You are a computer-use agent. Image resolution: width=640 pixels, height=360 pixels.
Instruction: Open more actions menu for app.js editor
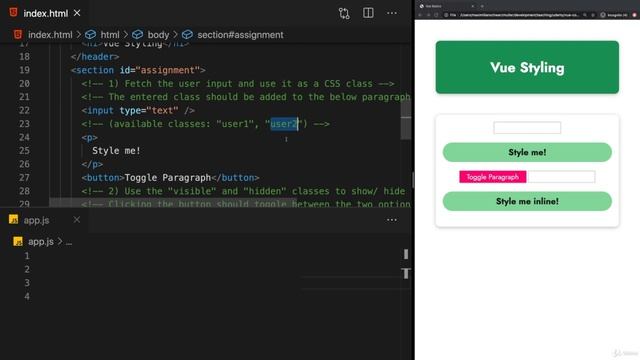392,220
